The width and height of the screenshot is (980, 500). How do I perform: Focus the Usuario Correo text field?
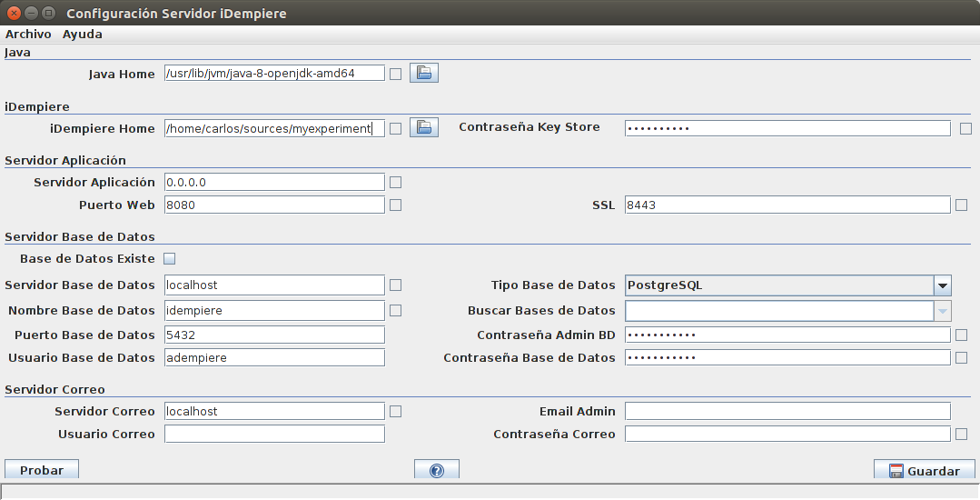[274, 435]
